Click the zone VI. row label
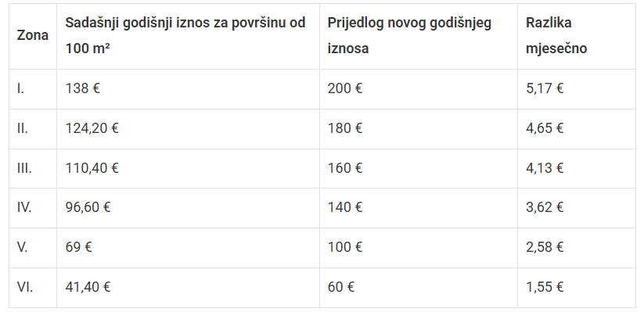The height and width of the screenshot is (316, 644). point(24,287)
